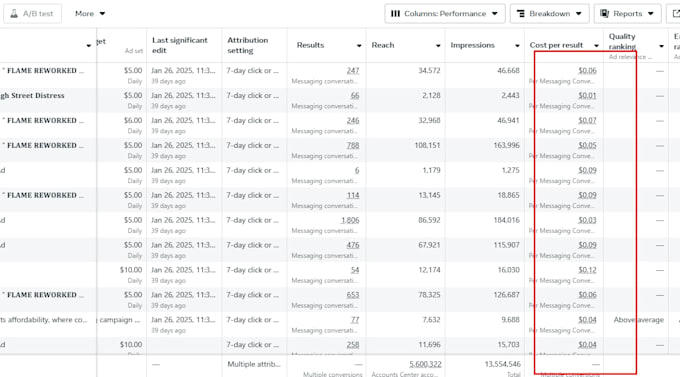Click the reach value 67,921
Image resolution: width=680 pixels, height=377 pixels.
[x=429, y=245]
